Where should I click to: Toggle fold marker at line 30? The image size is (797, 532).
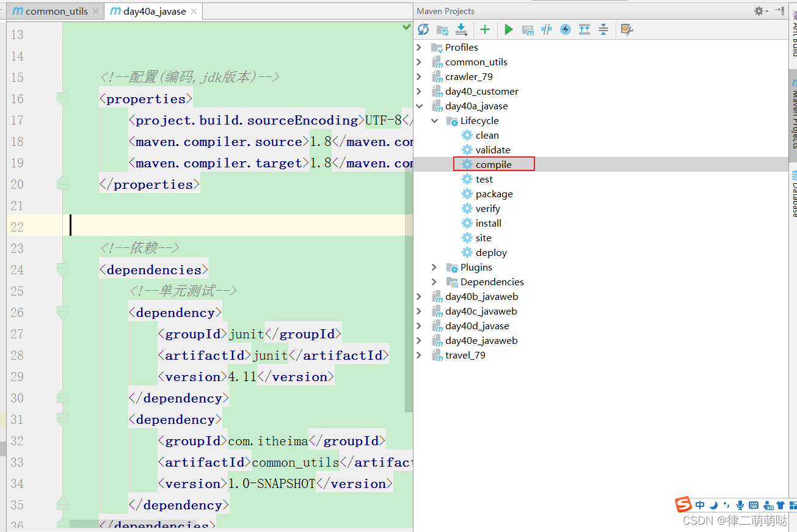62,397
